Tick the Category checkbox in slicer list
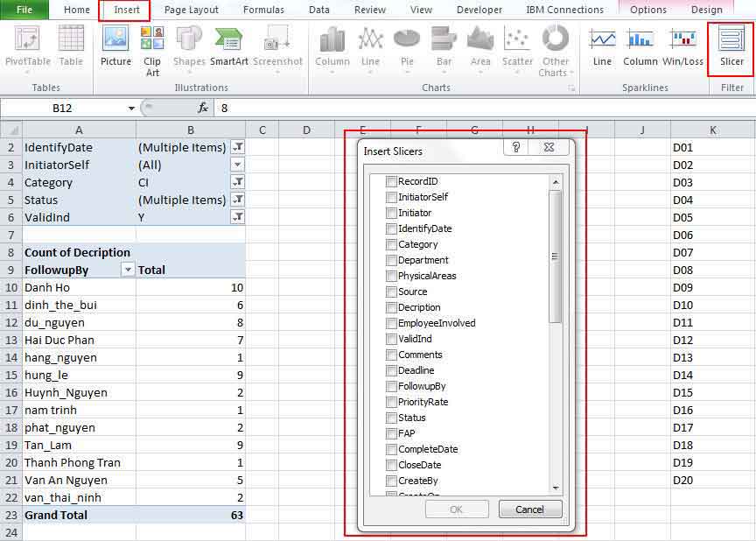756x541 pixels. 391,244
